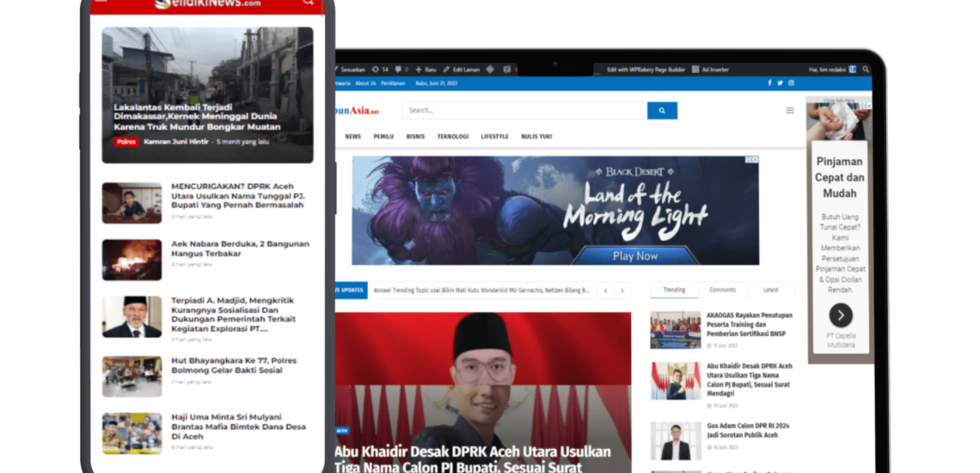
Task: Select TEKNOLOGI in the navigation menu
Action: click(452, 137)
